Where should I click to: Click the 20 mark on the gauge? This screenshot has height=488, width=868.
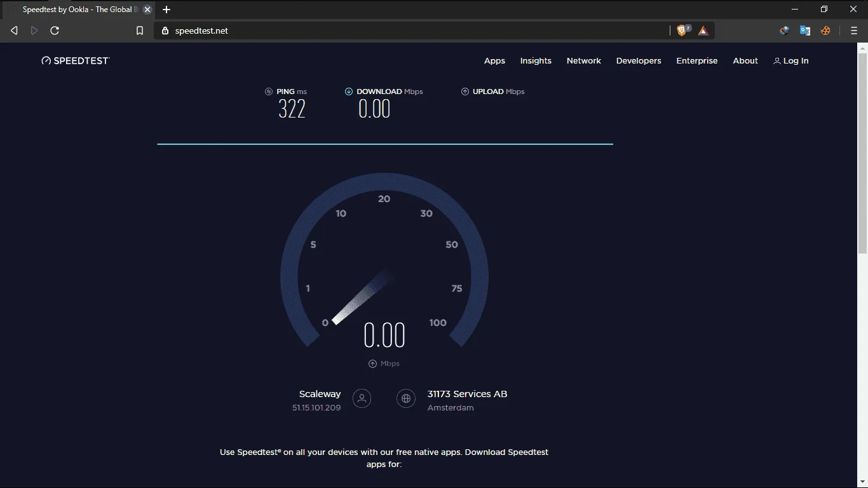pos(384,199)
